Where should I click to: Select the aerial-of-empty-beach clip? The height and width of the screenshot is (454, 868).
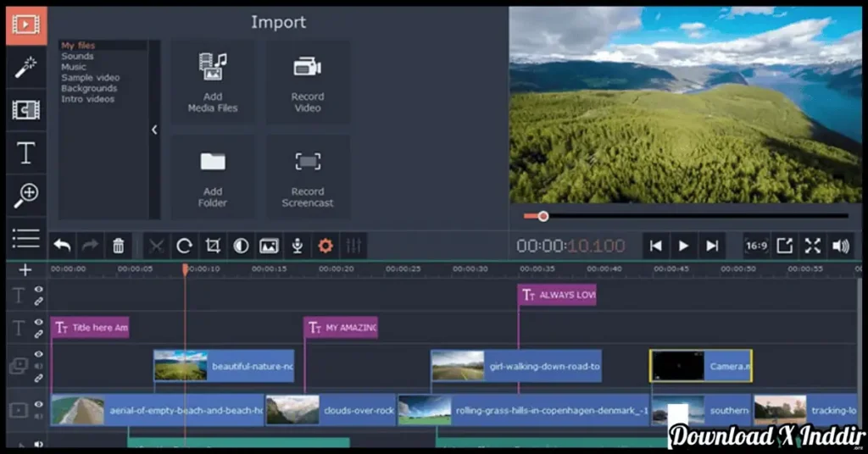157,410
